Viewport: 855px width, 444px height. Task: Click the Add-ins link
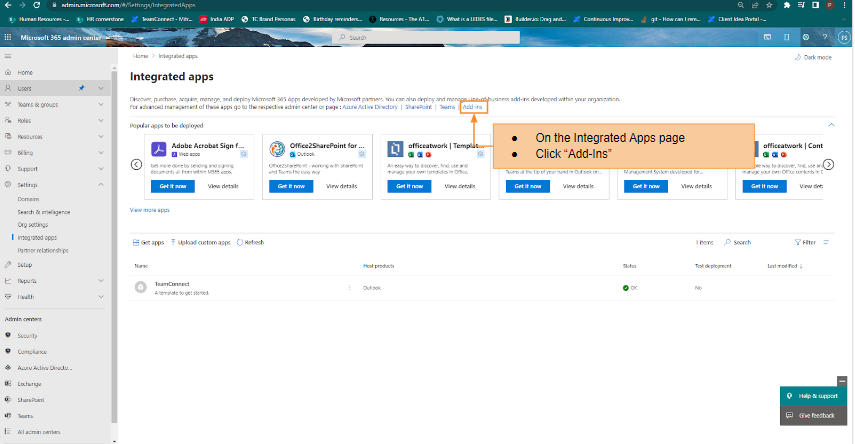[x=472, y=107]
